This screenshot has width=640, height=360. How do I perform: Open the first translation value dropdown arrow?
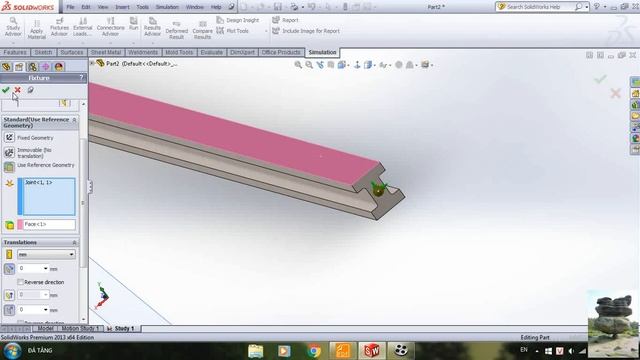45,269
